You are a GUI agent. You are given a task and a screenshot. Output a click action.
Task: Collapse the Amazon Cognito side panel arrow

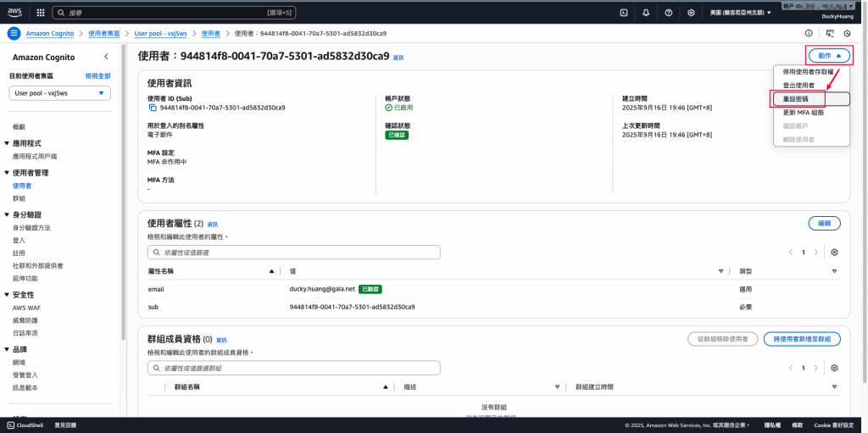coord(106,57)
